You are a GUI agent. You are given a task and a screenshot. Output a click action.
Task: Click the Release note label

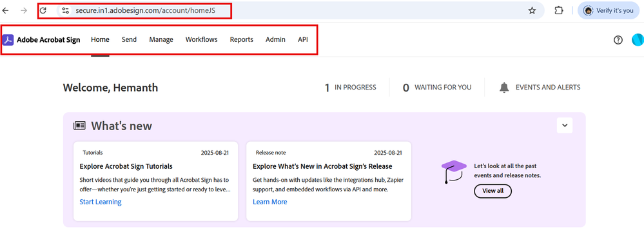coord(271,153)
